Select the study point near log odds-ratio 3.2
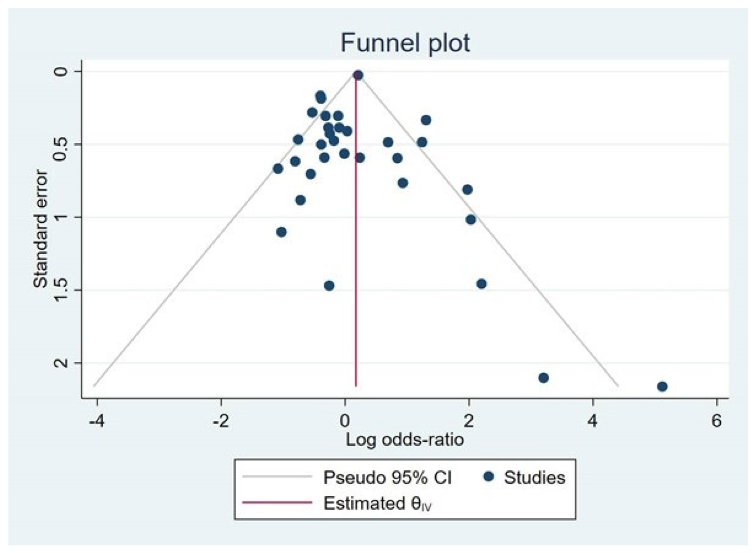756x553 pixels. [x=544, y=378]
